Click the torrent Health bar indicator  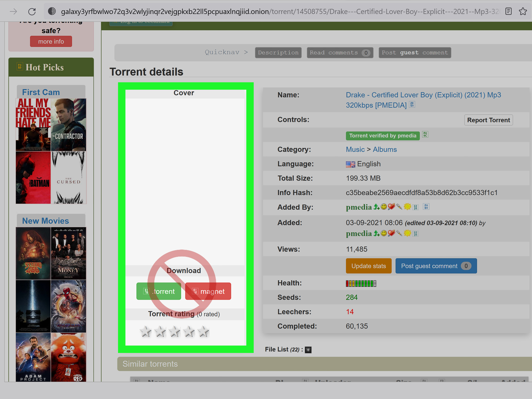[x=361, y=284]
